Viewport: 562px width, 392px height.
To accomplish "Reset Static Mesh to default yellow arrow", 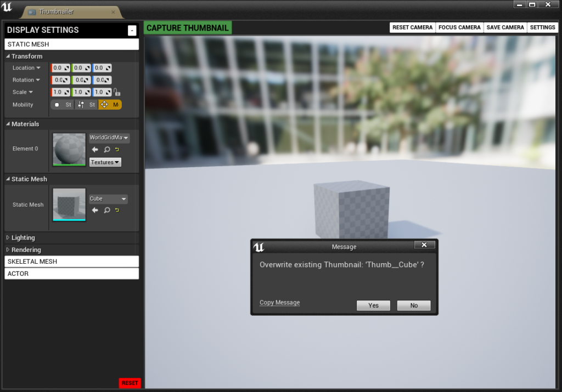I will pyautogui.click(x=117, y=210).
